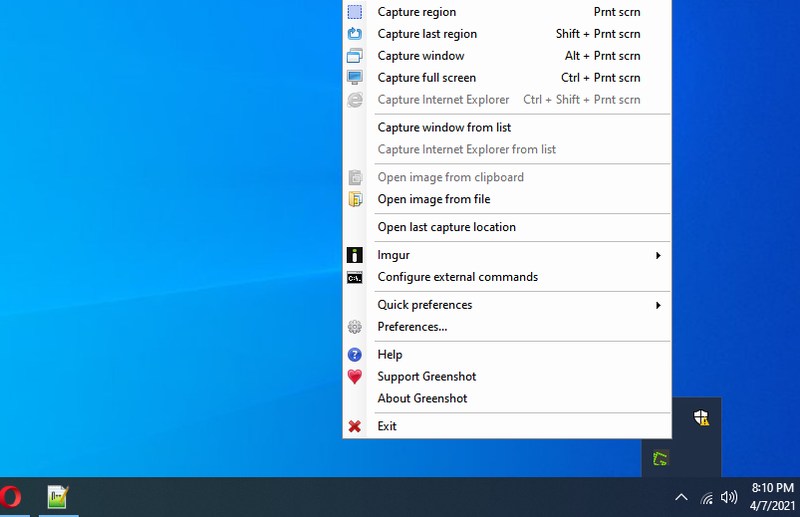Click the Capture full screen monitor icon
The height and width of the screenshot is (517, 800).
355,78
